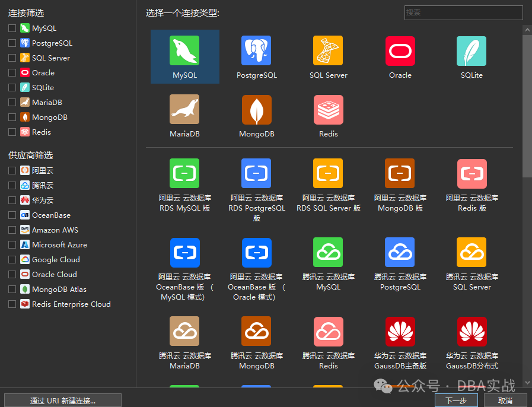
Task: Click the 取消 button
Action: (x=505, y=400)
